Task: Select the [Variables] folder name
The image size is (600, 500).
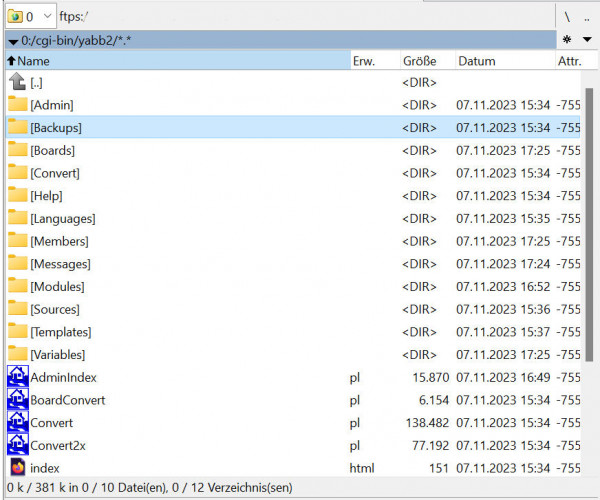Action: click(x=58, y=355)
